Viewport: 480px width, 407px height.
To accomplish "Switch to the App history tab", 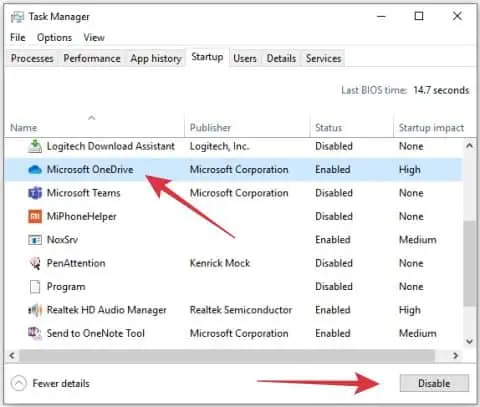I will (x=156, y=59).
